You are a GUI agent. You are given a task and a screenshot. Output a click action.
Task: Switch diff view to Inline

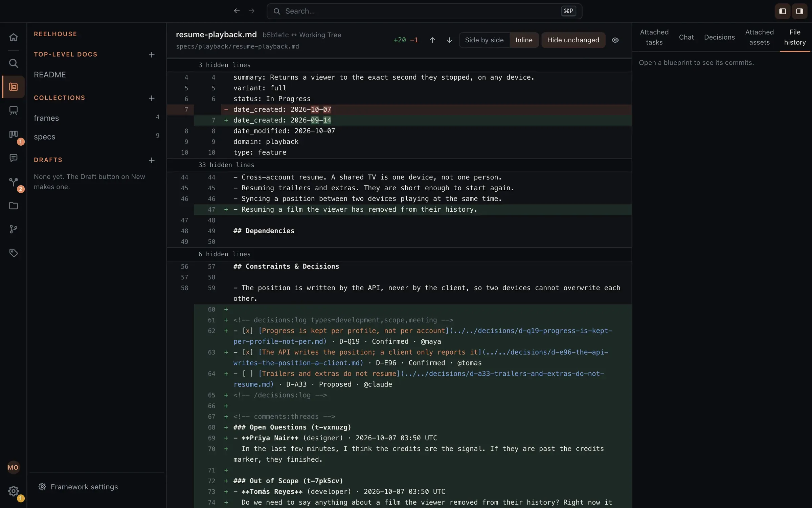[524, 40]
